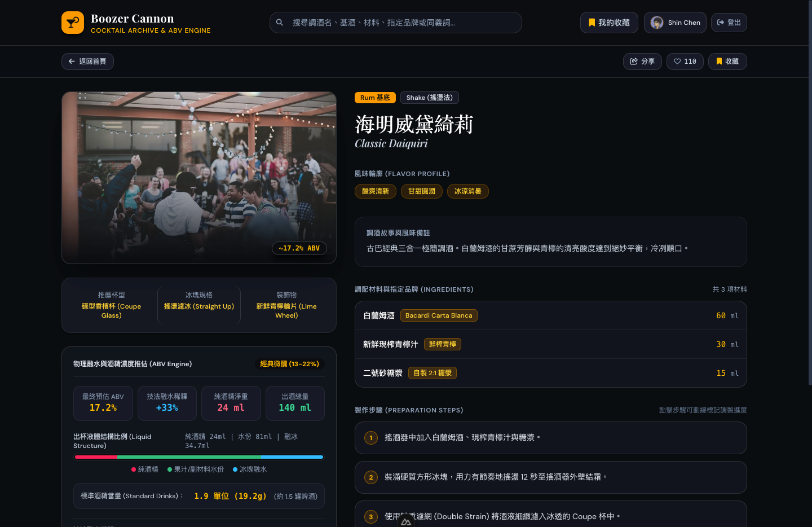Click the 自製 2:1 糖漿 tag

[433, 373]
